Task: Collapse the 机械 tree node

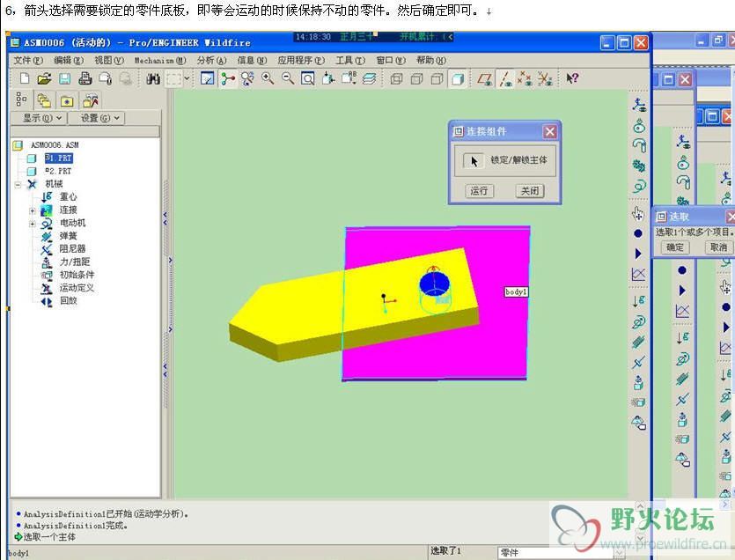Action: point(18,184)
